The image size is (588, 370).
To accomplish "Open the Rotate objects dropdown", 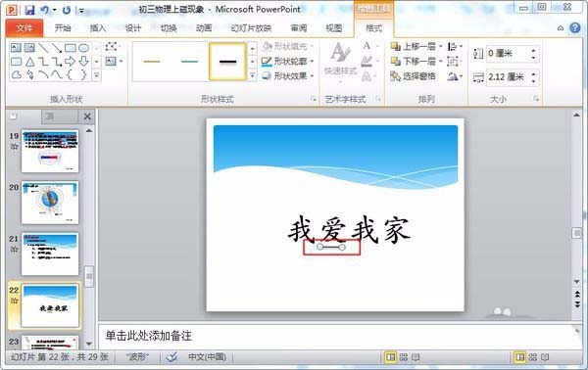I will point(455,76).
